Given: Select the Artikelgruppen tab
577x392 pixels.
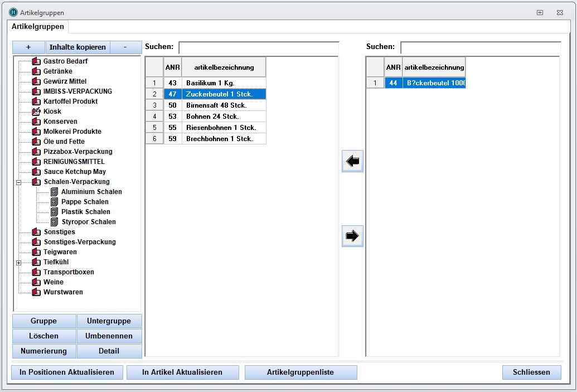Looking at the screenshot, I should point(38,27).
